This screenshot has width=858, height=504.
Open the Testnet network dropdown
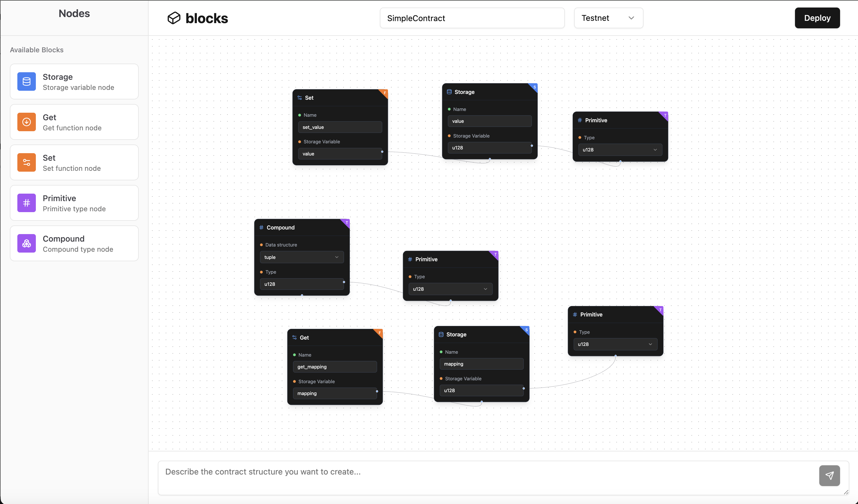tap(609, 18)
